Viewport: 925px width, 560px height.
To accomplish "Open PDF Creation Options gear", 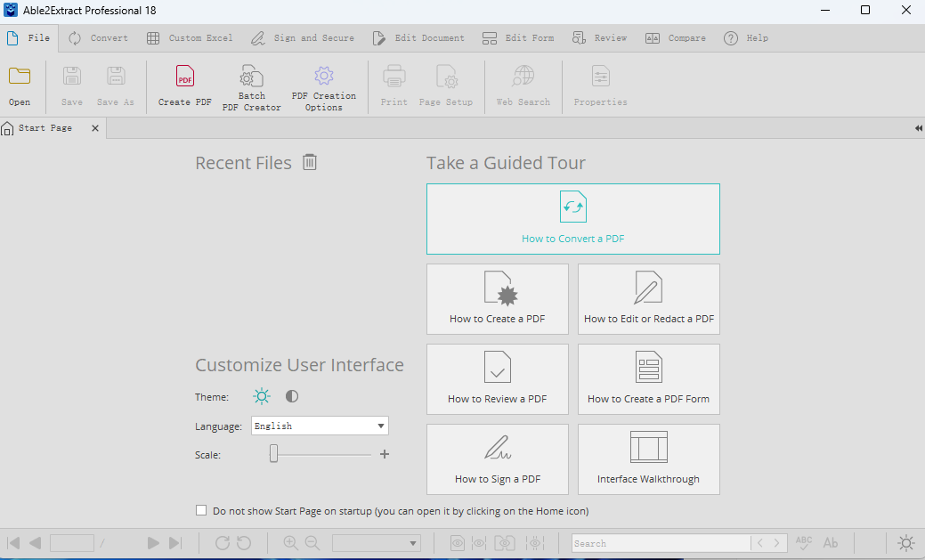I will [x=323, y=77].
